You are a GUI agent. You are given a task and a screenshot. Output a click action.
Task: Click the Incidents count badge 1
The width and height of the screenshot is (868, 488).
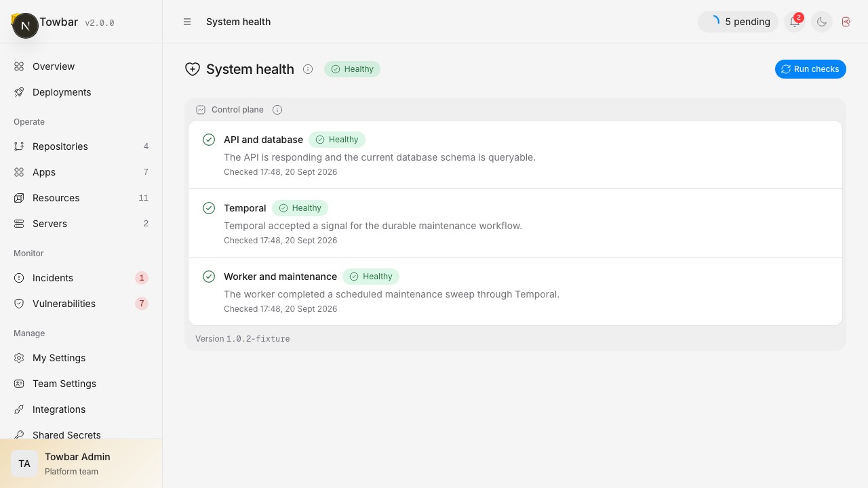tap(141, 278)
